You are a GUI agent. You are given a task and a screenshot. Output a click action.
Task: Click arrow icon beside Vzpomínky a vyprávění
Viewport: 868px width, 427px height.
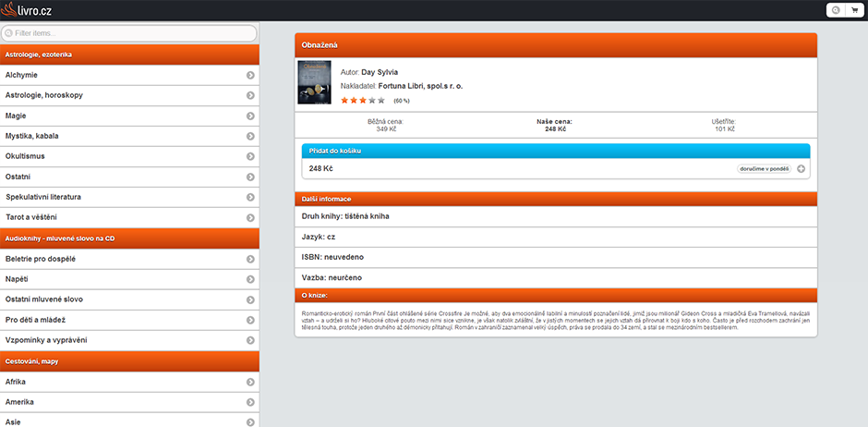click(250, 341)
